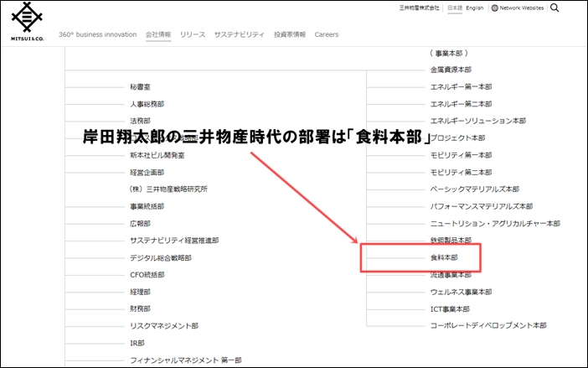Image resolution: width=588 pixels, height=368 pixels.
Task: Open the 会社情報 menu item
Action: 158,34
